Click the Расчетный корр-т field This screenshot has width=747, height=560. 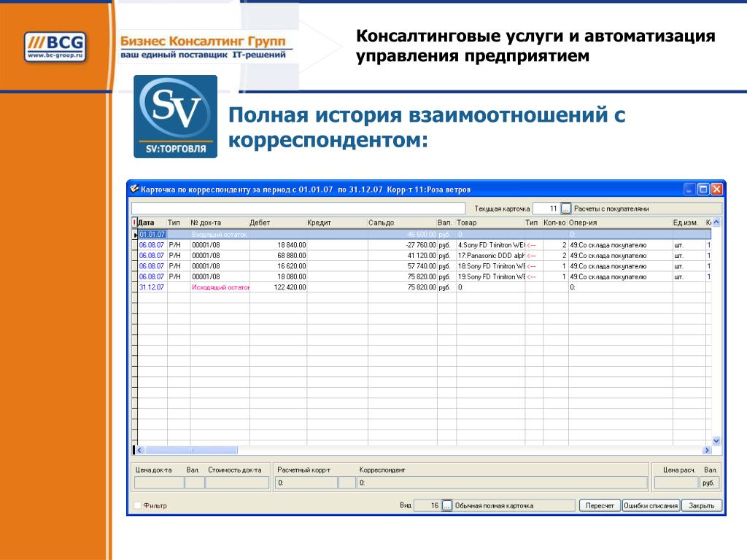306,483
